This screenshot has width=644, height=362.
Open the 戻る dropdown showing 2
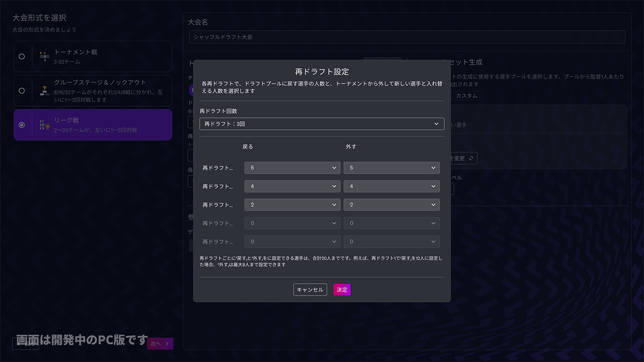[292, 205]
